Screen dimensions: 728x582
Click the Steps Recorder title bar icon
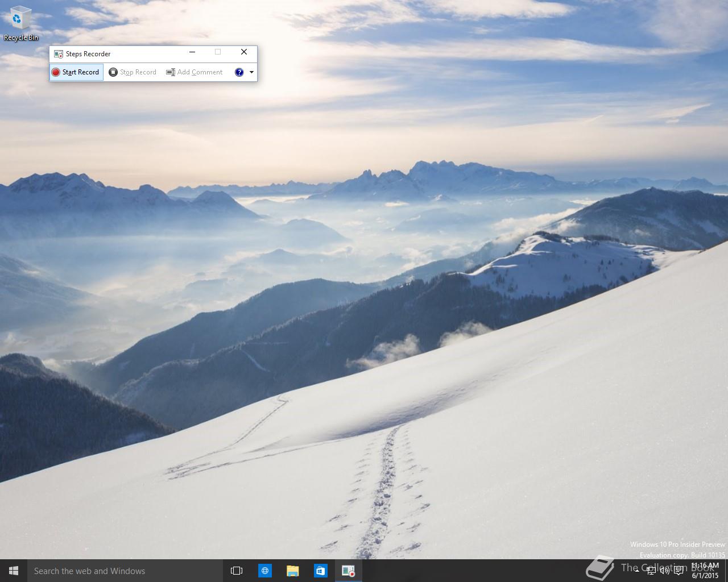(59, 54)
